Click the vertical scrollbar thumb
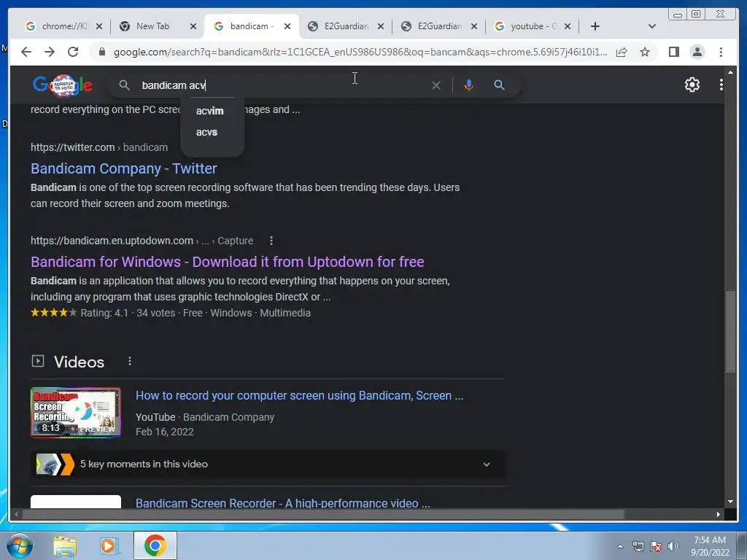Image resolution: width=747 pixels, height=560 pixels. pyautogui.click(x=730, y=332)
